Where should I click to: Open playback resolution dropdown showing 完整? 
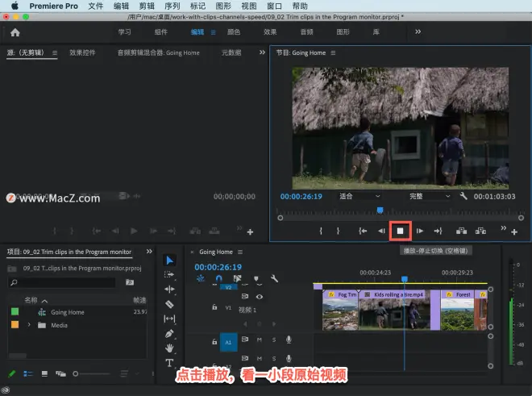tap(429, 196)
